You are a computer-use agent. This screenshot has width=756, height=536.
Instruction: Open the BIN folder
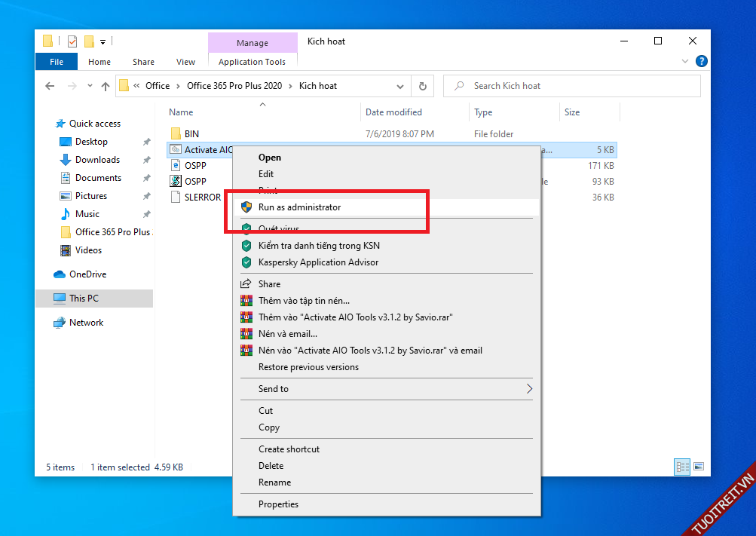coord(191,134)
